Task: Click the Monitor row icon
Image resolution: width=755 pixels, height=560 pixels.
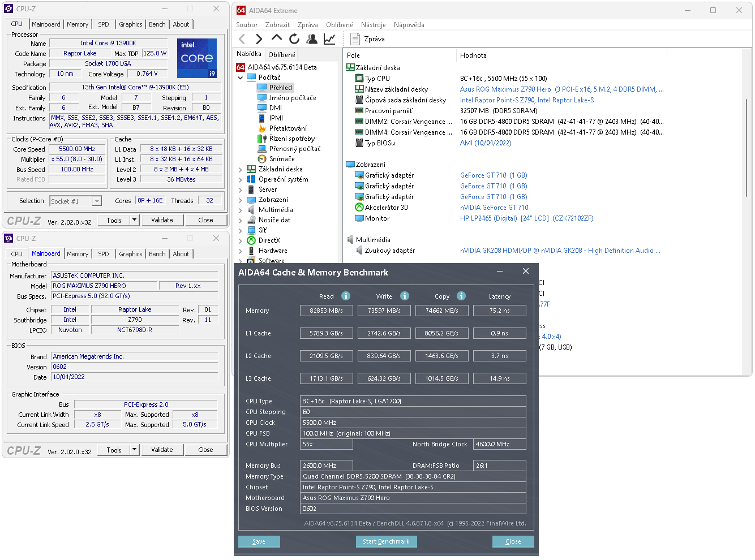Action: point(359,218)
